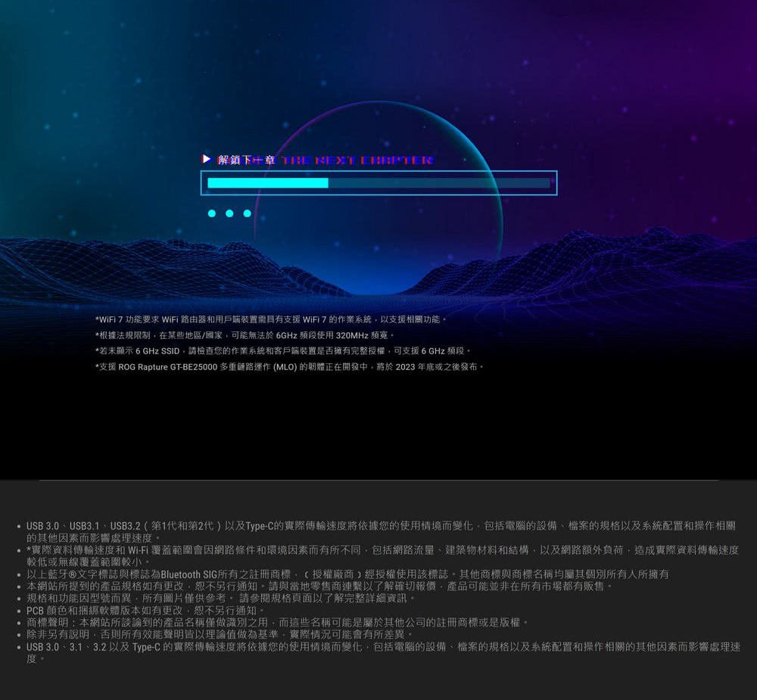Image resolution: width=757 pixels, height=700 pixels.
Task: Click the cyan filled part of progress bar
Action: pyautogui.click(x=267, y=183)
